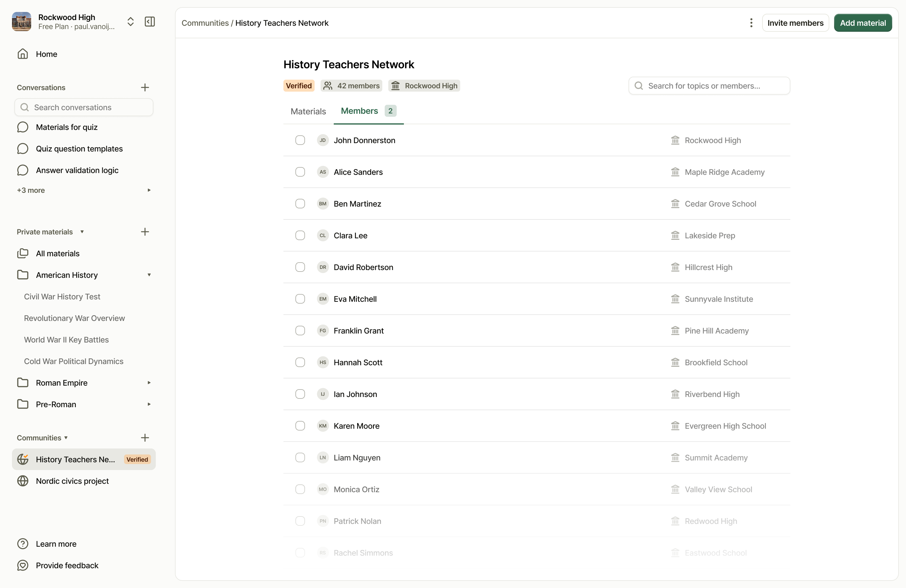Click the Verified badge under the title
906x588 pixels.
pos(299,86)
